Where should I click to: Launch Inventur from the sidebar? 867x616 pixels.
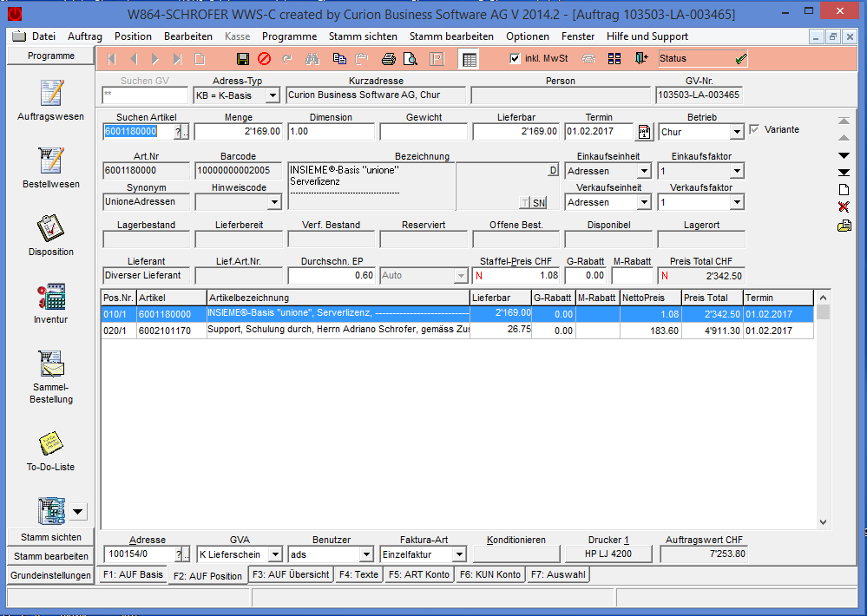tap(51, 303)
